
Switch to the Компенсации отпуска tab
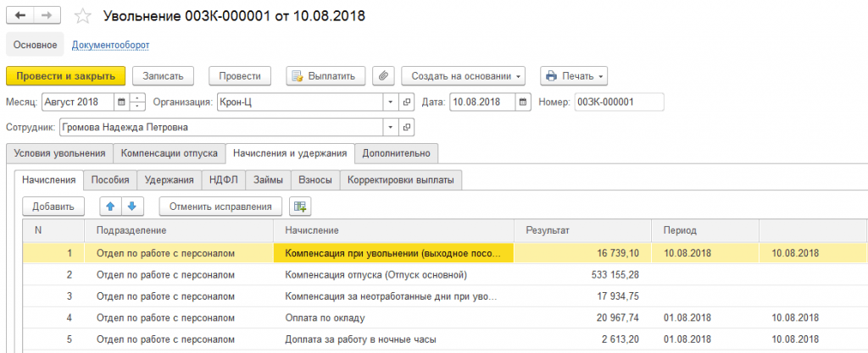click(170, 153)
